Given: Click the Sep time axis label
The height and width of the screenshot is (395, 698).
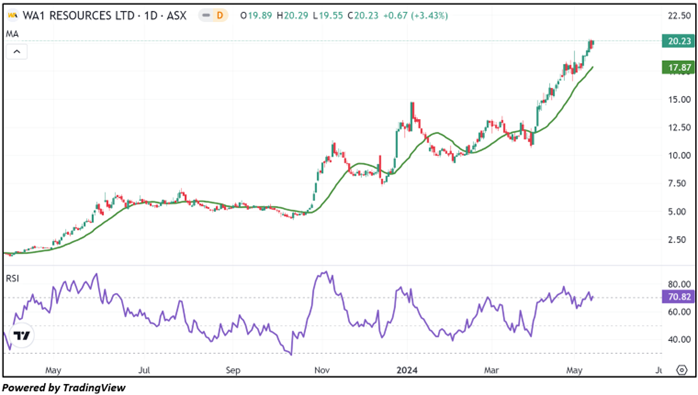Looking at the screenshot, I should pos(233,370).
